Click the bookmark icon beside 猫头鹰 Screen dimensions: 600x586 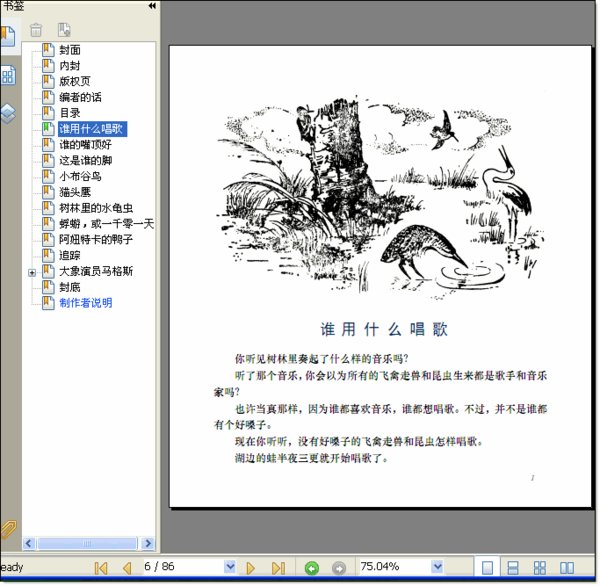pos(48,192)
